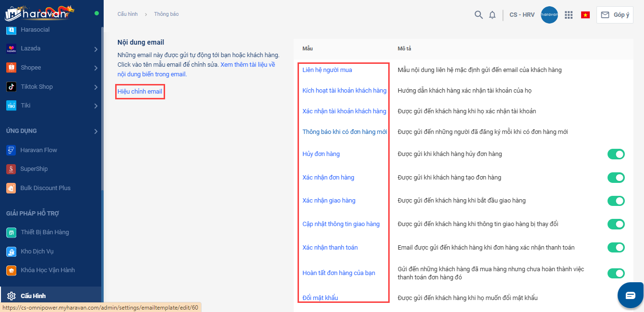Expand the Lazada sidebar menu
The width and height of the screenshot is (644, 312).
[x=95, y=49]
